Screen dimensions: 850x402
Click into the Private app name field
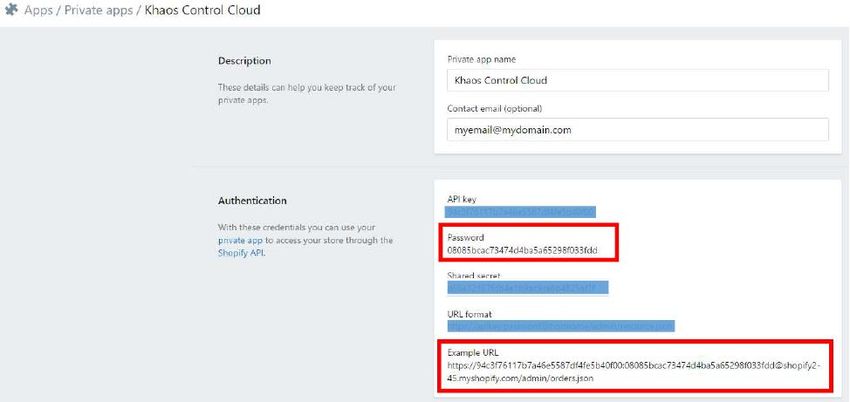pyautogui.click(x=638, y=80)
